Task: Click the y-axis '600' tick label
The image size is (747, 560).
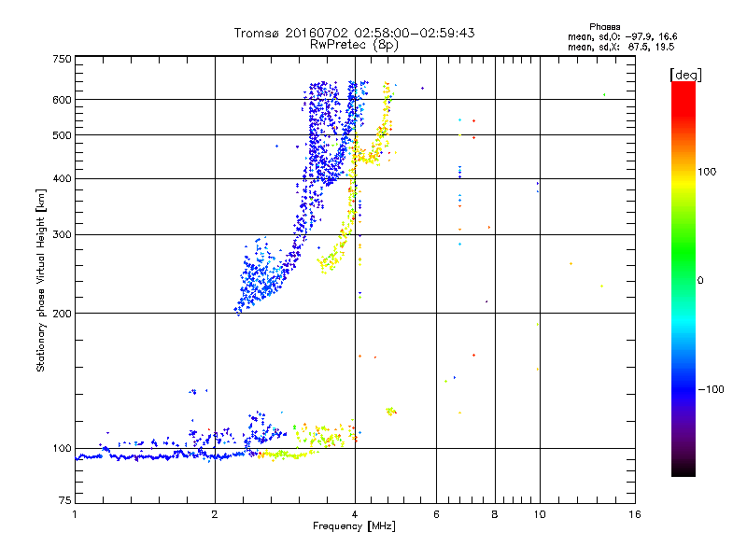Action: click(62, 100)
